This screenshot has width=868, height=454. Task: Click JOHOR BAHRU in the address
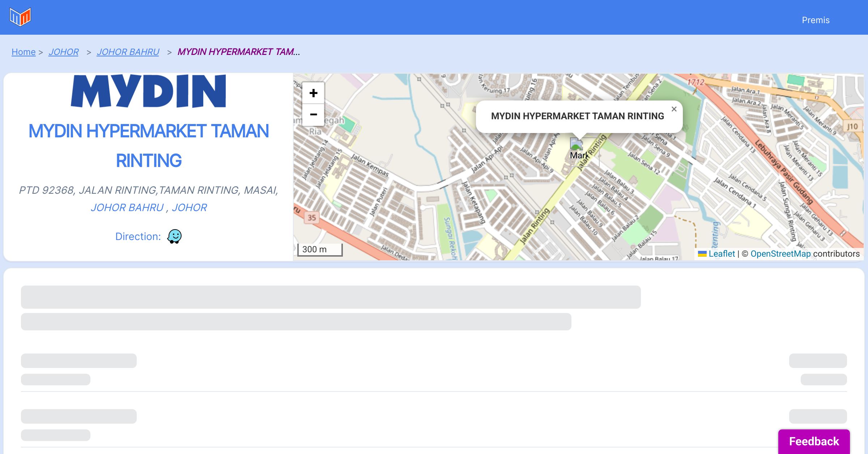coord(127,207)
